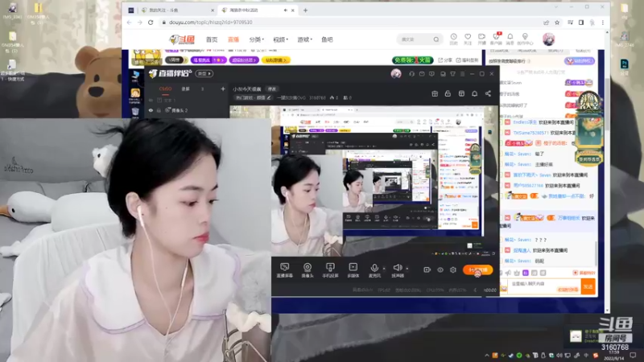Viewport: 644px width, 362px height.
Task: Open the arrow menu beside the microphone
Action: (384, 269)
